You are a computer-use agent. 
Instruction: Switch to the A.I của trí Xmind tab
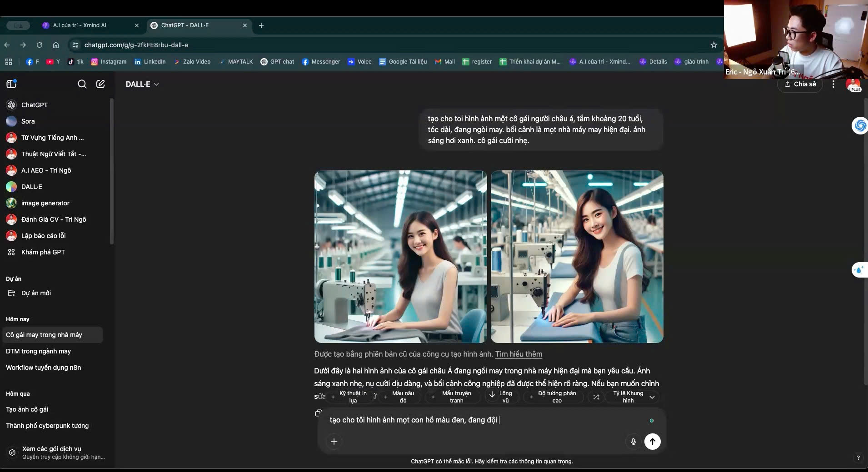(80, 25)
